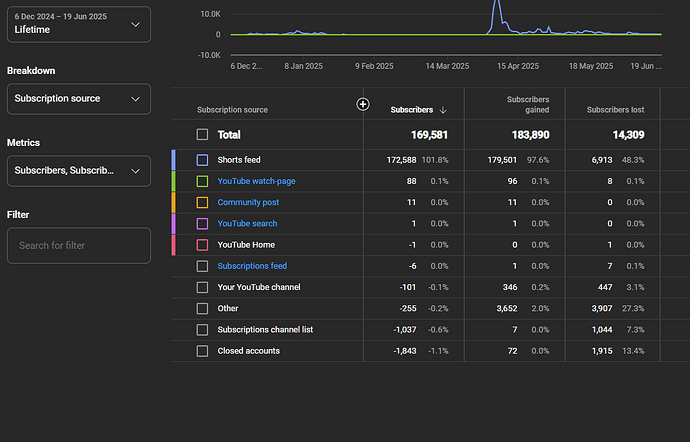The width and height of the screenshot is (690, 442).
Task: Click the subscriber spike on the chart
Action: click(496, 10)
